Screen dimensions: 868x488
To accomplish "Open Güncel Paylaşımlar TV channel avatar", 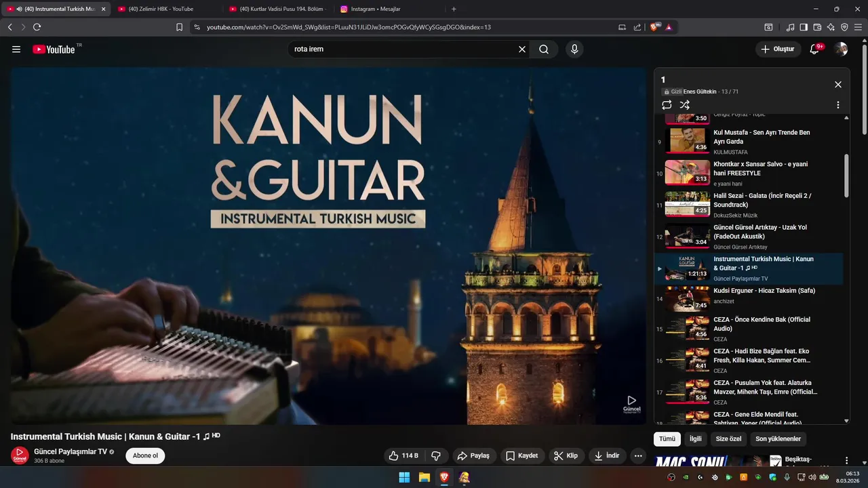I will pyautogui.click(x=20, y=455).
